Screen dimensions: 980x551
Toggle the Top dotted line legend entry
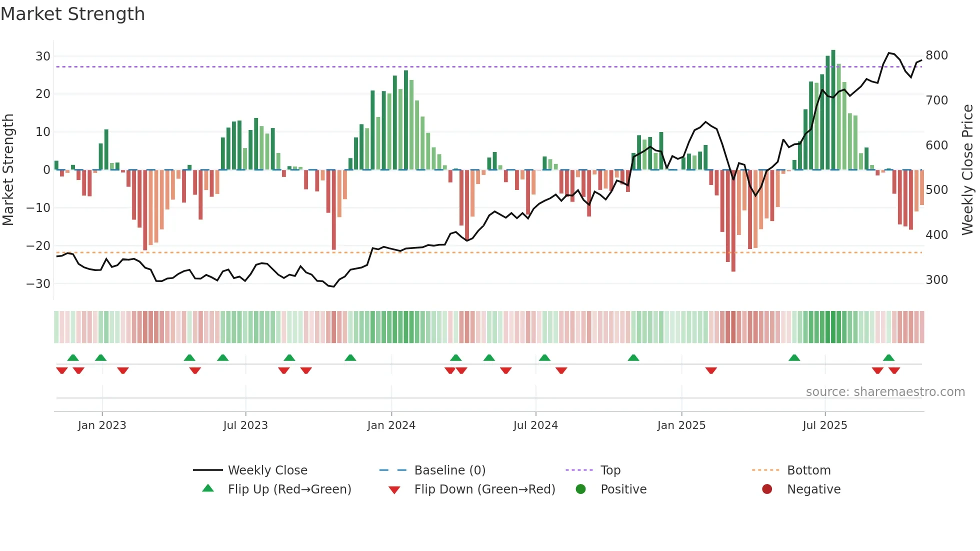[610, 470]
